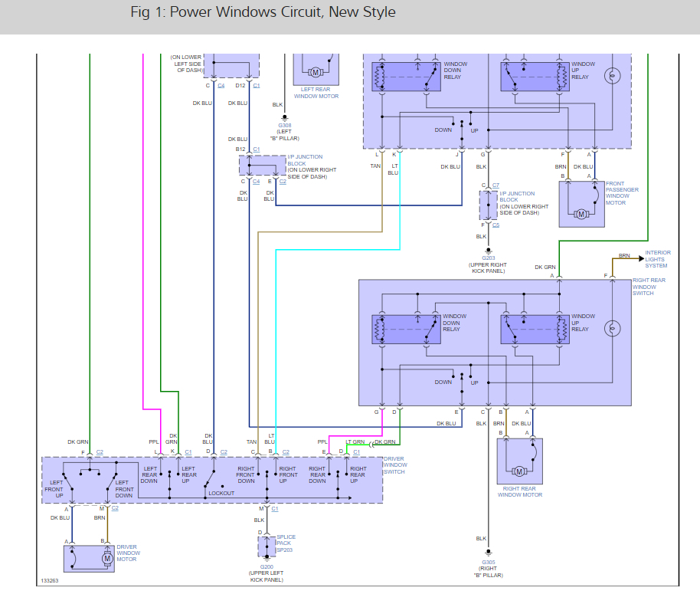Click the 'INTERIOR LIGHTS SYSTEM' label

pyautogui.click(x=658, y=259)
